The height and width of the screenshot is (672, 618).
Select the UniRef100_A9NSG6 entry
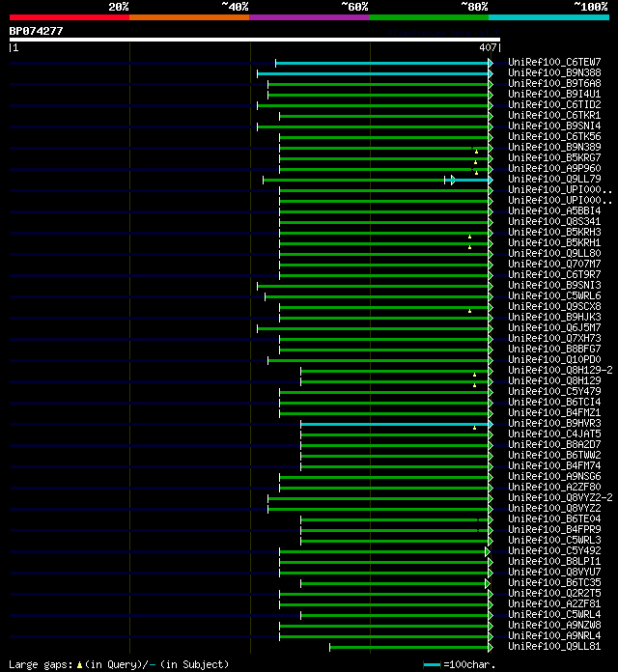[554, 476]
